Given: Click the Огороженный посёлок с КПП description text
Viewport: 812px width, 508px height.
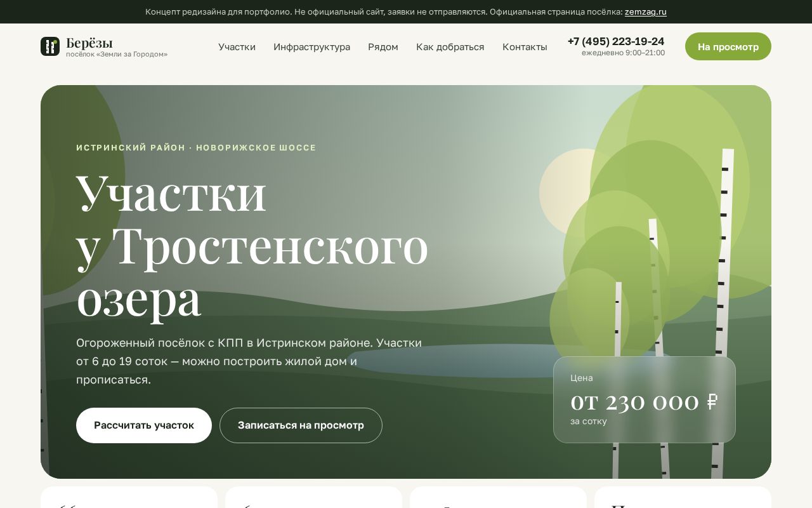Looking at the screenshot, I should [249, 361].
